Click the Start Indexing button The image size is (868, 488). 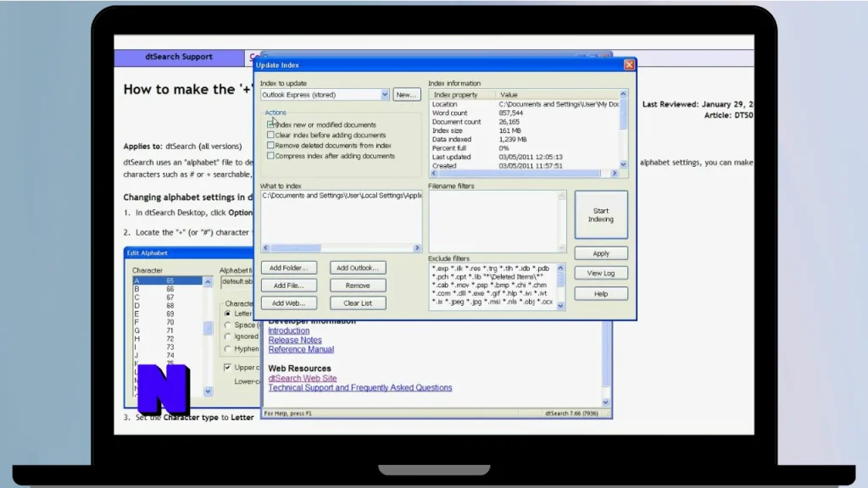(601, 214)
